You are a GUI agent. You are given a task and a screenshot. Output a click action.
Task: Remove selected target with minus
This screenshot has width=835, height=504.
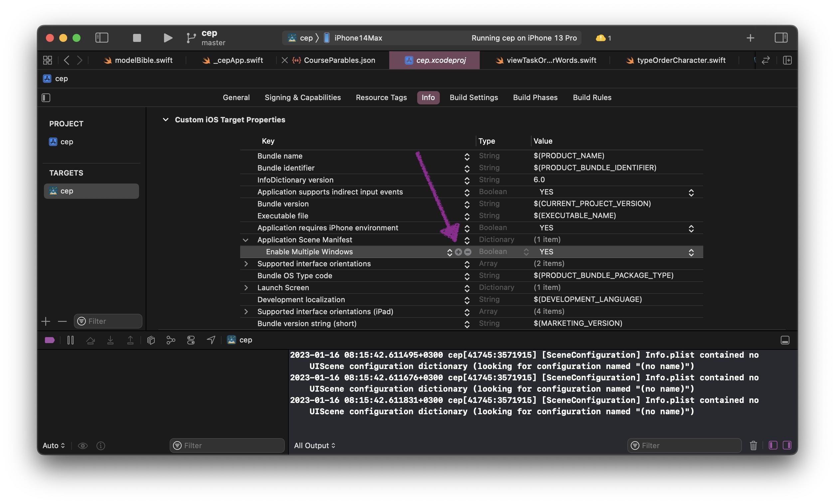[x=62, y=321]
